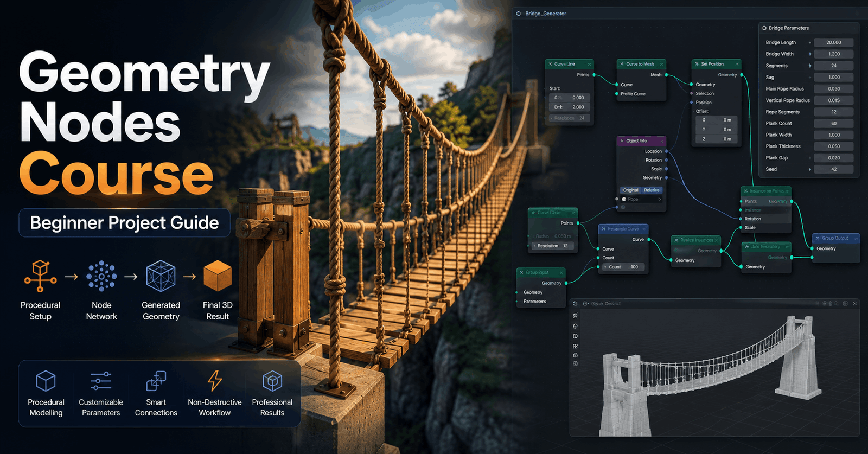Click the Segments value 24 field
The image size is (868, 454).
834,66
